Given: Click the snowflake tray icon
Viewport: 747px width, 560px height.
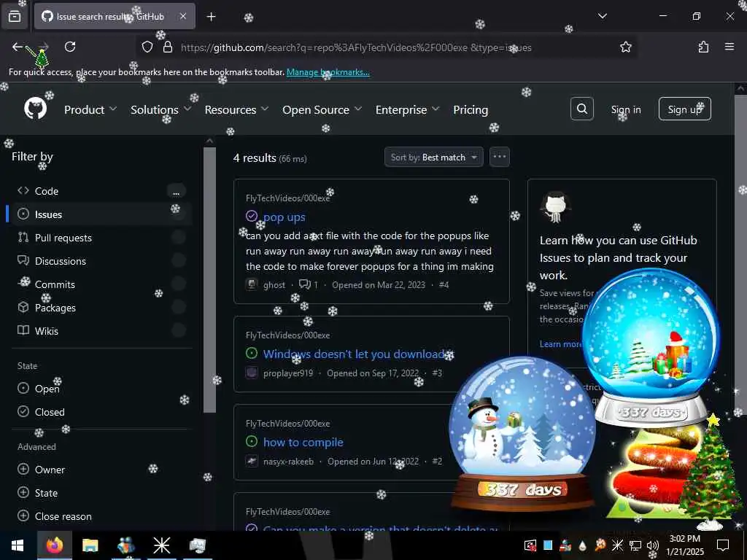Looking at the screenshot, I should tap(617, 545).
